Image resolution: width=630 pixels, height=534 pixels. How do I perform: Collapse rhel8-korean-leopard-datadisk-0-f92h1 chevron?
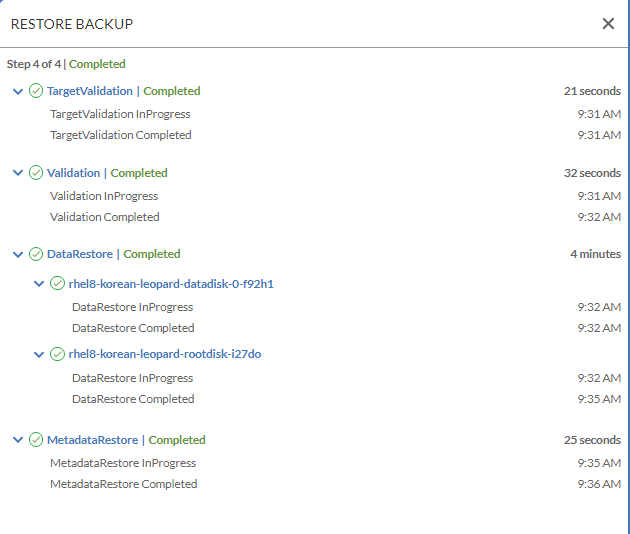click(39, 284)
